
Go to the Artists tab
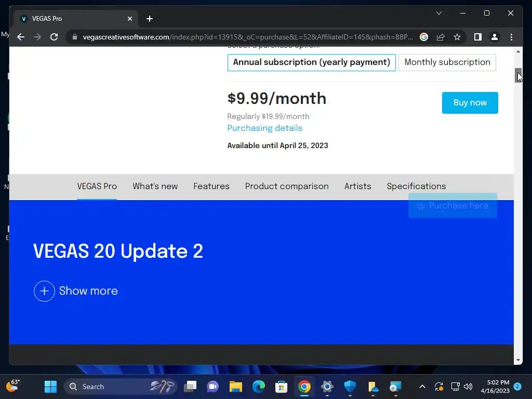click(357, 187)
